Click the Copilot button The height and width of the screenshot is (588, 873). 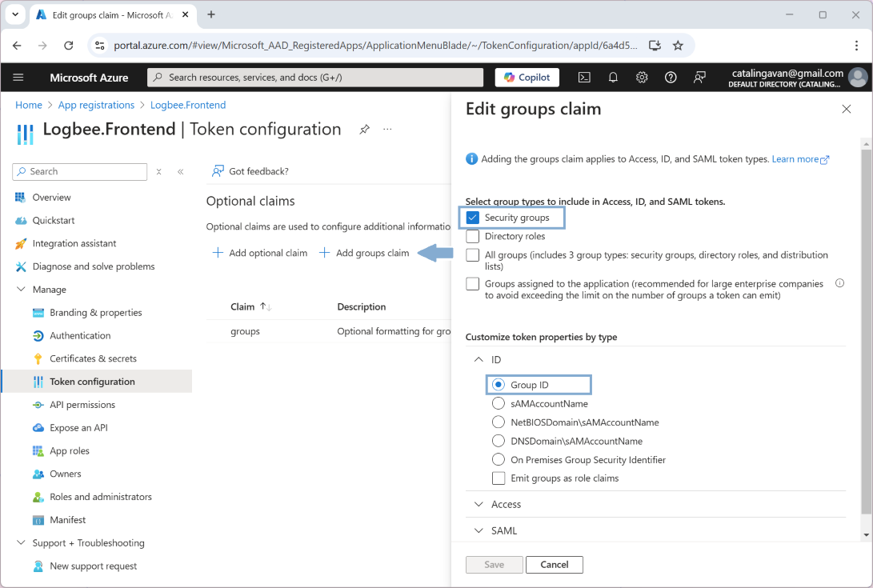click(x=527, y=78)
